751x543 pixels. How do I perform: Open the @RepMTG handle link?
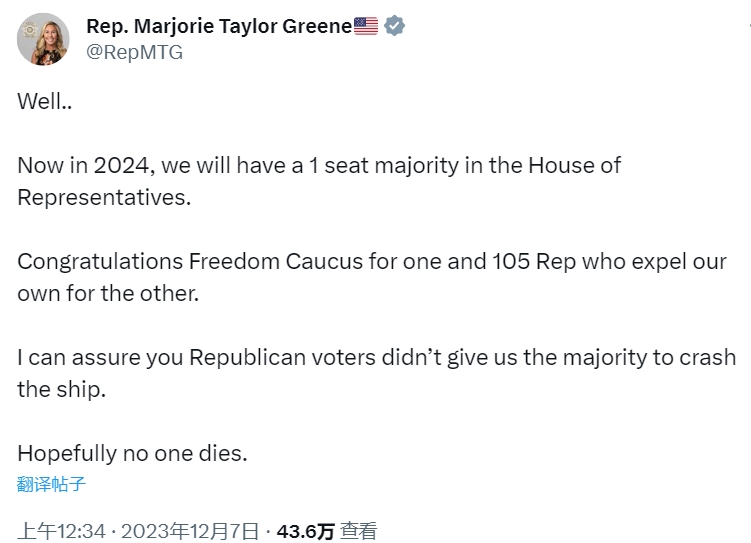tap(135, 53)
